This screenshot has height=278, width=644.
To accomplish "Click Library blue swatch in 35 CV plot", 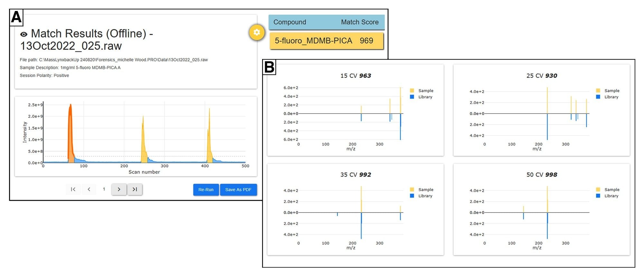I will coord(412,196).
